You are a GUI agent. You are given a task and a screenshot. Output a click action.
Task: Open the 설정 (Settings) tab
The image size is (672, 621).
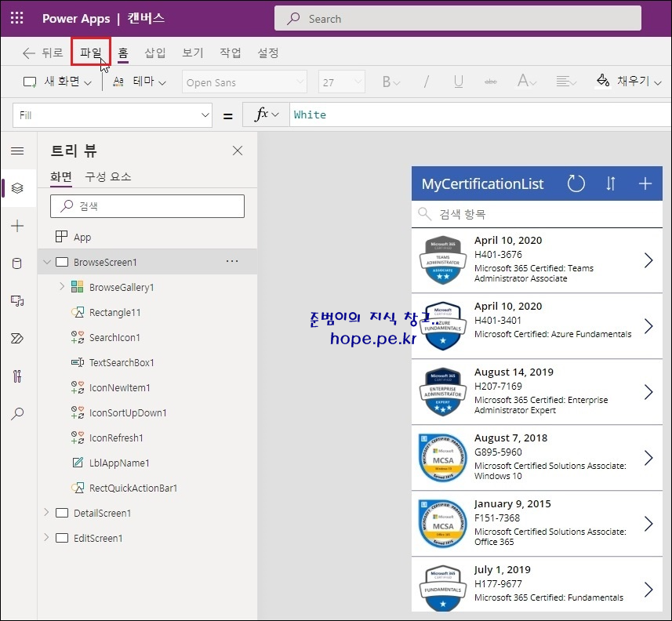tap(268, 53)
